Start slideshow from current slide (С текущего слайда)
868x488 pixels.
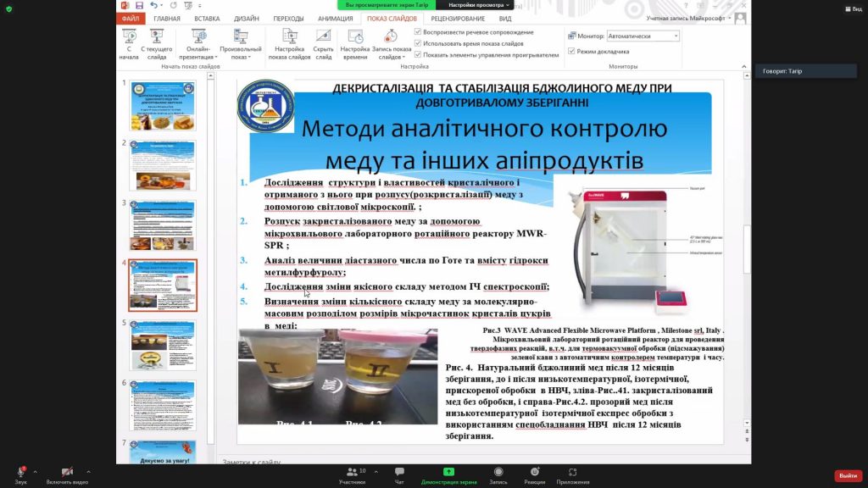(157, 44)
